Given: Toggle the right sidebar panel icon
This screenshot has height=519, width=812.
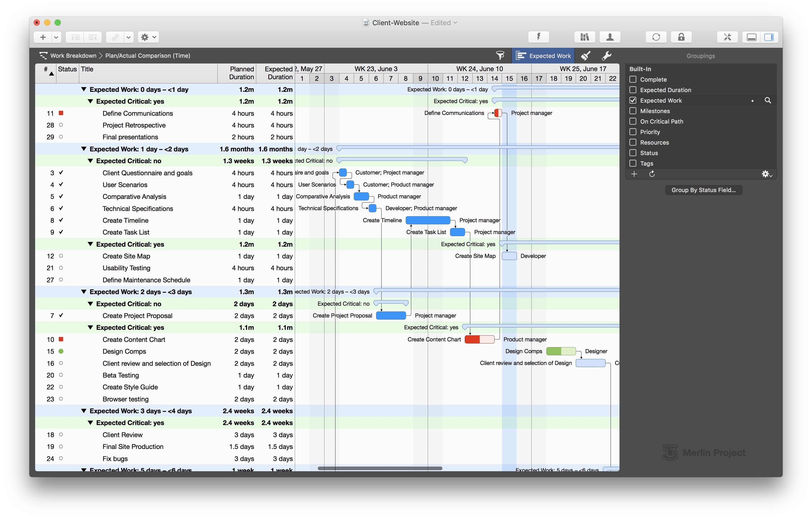Looking at the screenshot, I should click(x=769, y=37).
